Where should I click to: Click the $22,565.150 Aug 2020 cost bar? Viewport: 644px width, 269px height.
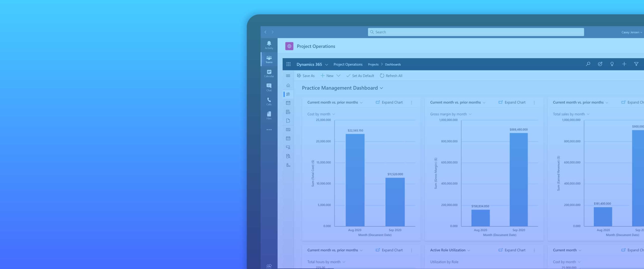pos(355,180)
